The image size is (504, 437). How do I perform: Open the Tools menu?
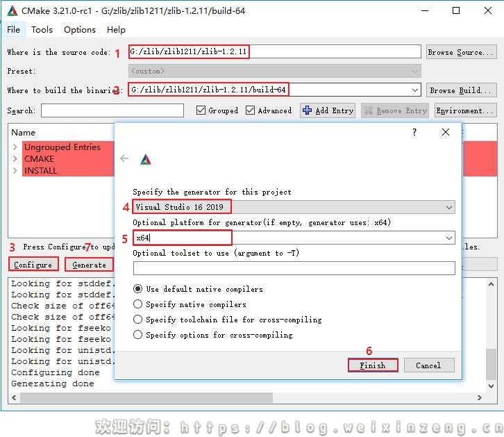[42, 30]
